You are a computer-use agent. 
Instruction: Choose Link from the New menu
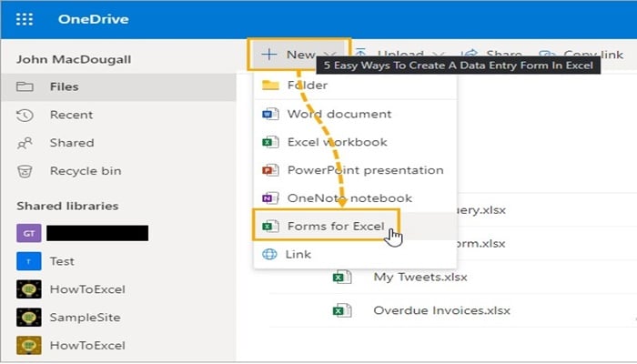click(356, 254)
